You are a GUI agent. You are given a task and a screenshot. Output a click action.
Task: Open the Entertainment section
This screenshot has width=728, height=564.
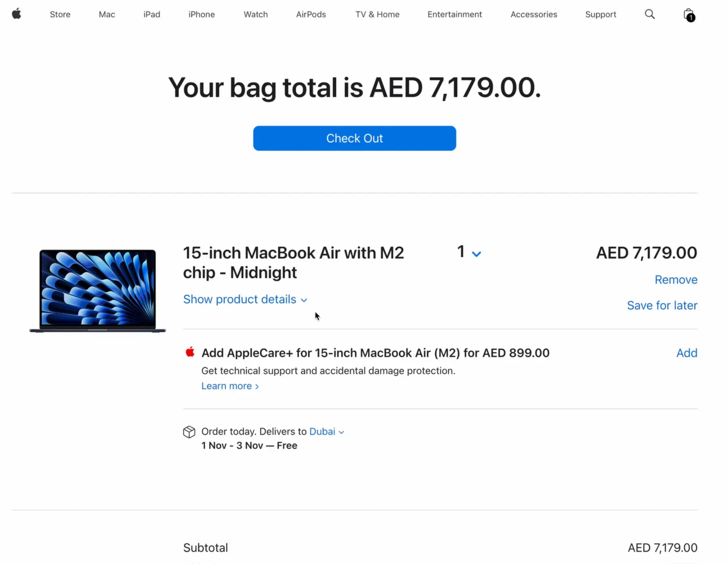454,14
